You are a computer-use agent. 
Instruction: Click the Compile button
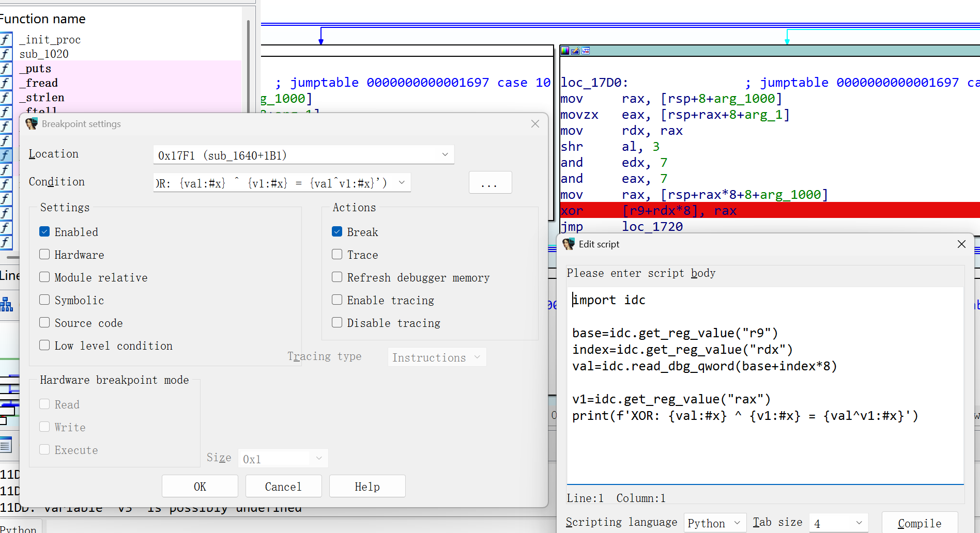(919, 523)
